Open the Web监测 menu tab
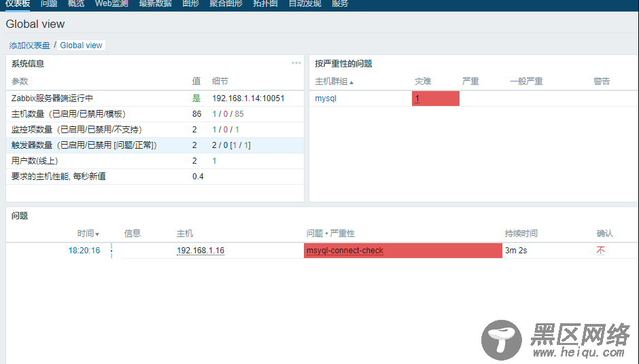 (x=111, y=3)
